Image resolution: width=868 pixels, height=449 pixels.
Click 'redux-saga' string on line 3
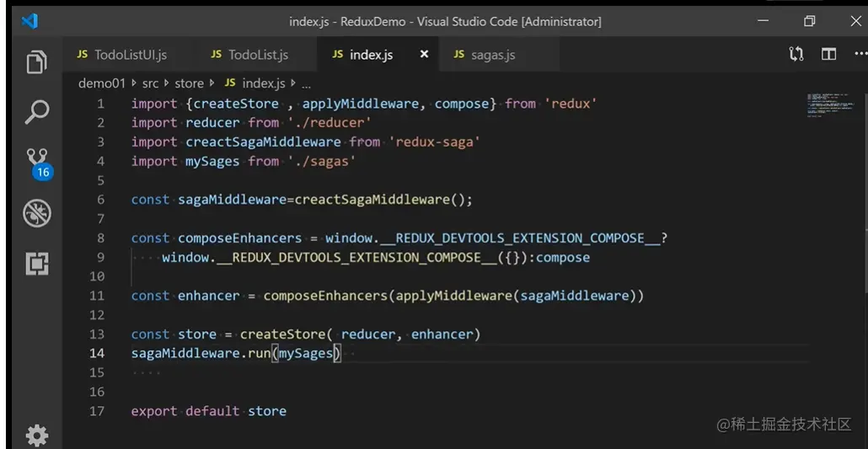(x=434, y=142)
